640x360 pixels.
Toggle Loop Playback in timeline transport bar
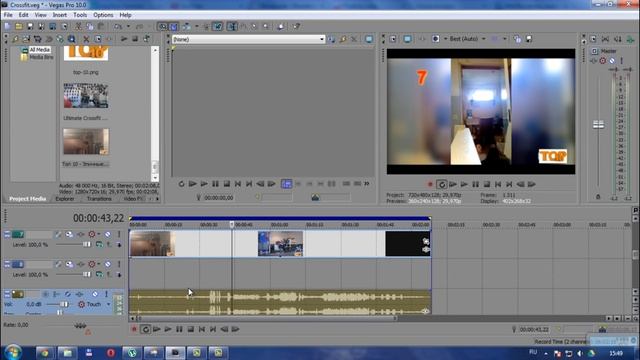pos(145,329)
